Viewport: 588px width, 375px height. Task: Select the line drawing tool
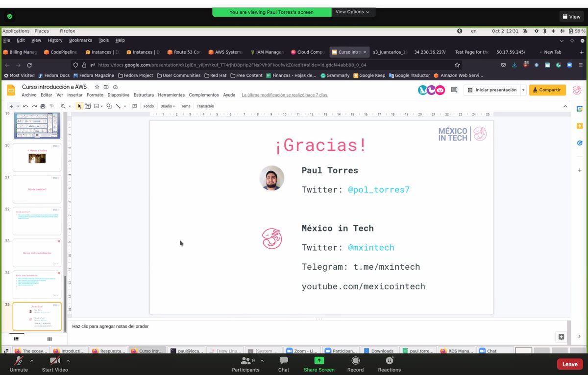coord(119,106)
